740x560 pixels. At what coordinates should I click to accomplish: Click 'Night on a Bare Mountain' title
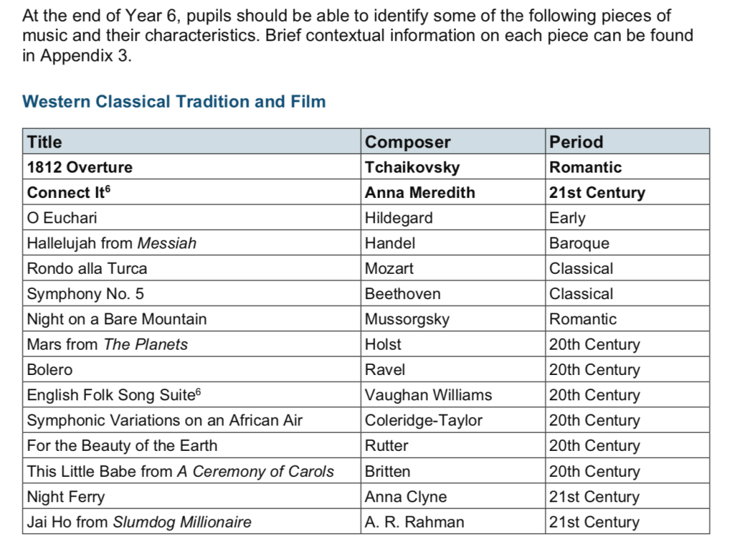tap(116, 319)
